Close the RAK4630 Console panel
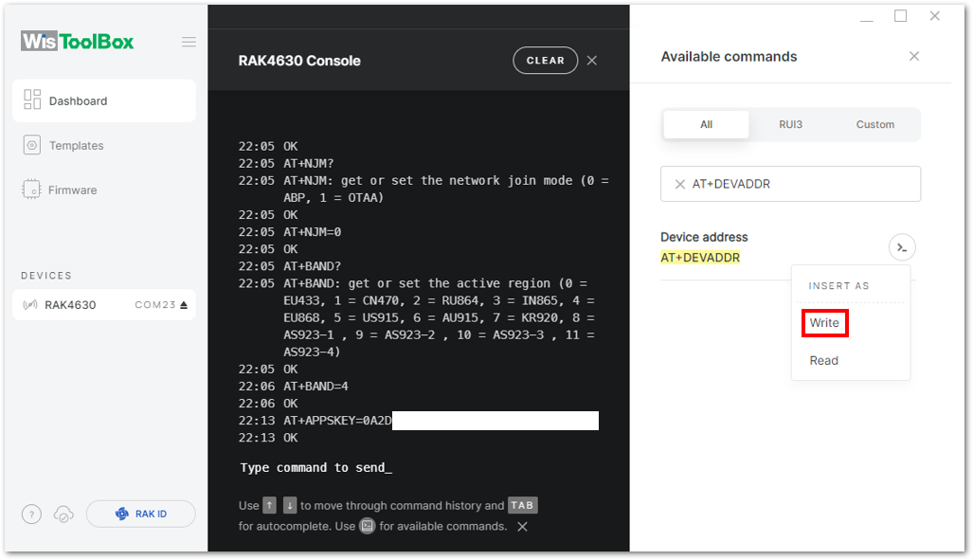 coord(592,61)
